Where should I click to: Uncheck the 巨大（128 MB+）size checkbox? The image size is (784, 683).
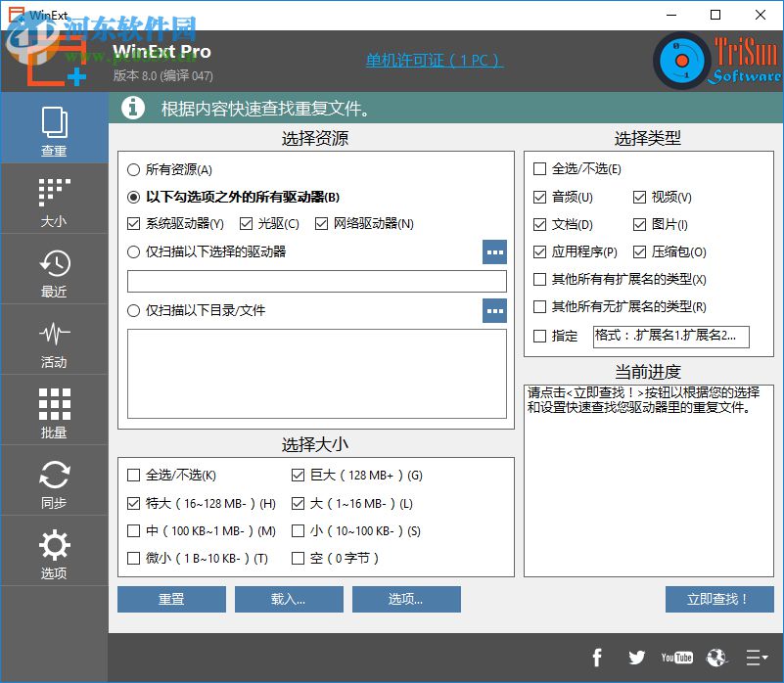[x=299, y=476]
